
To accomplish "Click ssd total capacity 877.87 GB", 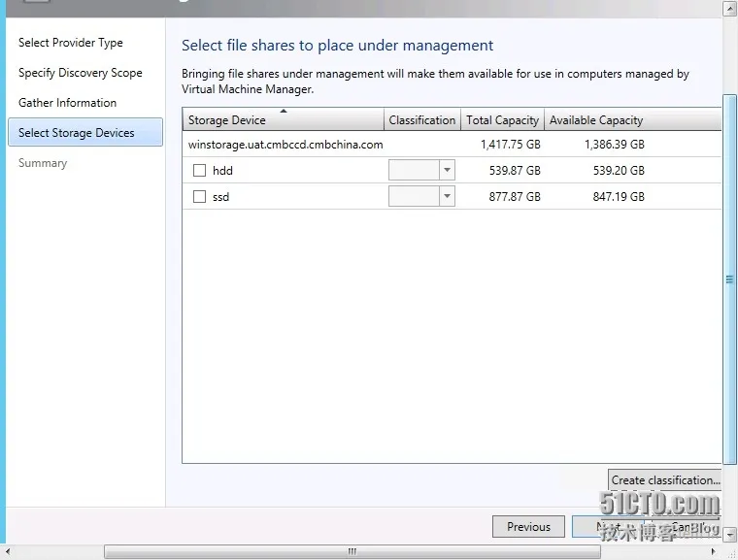I will pos(515,197).
